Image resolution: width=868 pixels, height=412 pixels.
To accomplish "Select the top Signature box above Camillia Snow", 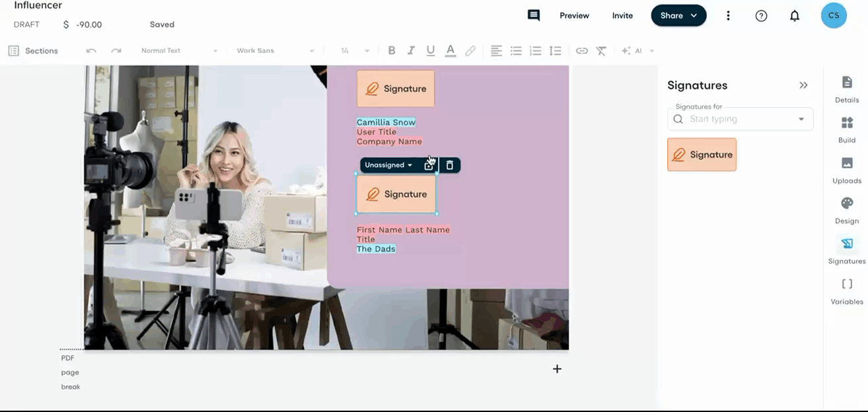I will [x=396, y=88].
